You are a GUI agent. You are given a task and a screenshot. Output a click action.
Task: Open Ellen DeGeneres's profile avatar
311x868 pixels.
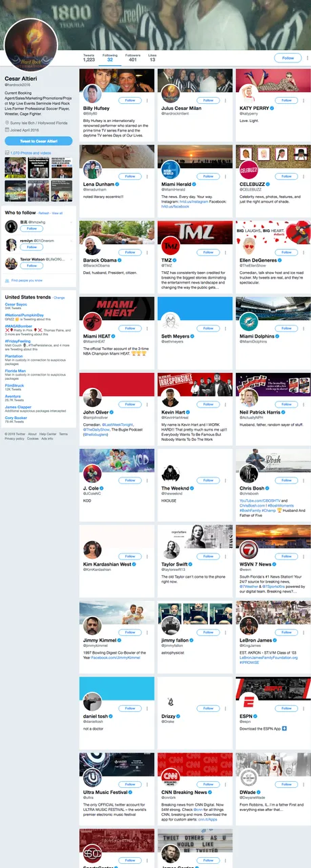pyautogui.click(x=248, y=246)
